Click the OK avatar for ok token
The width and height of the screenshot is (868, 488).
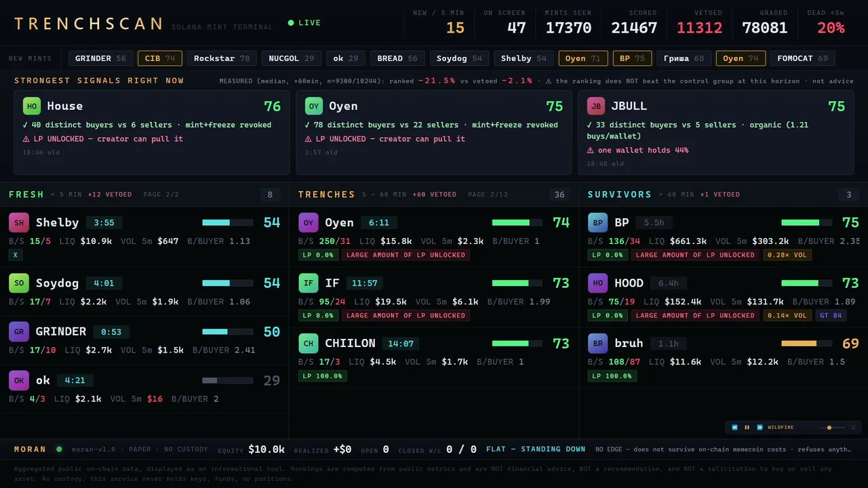(19, 380)
